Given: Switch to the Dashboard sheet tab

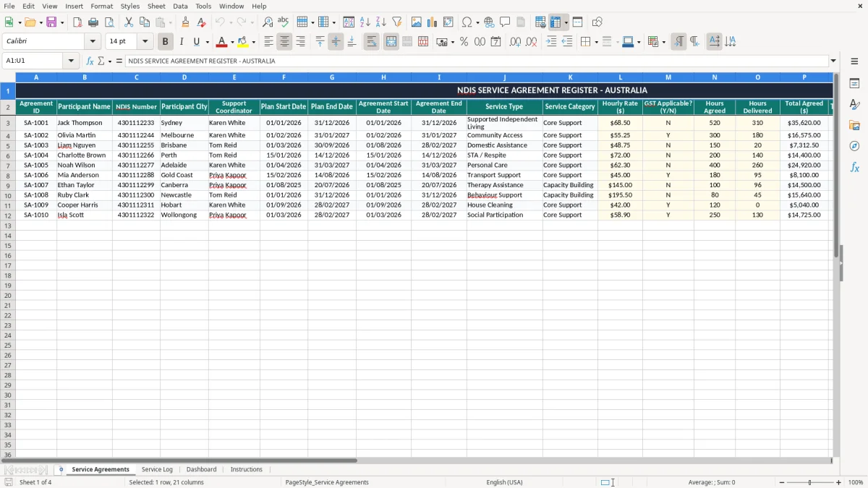Looking at the screenshot, I should click(201, 469).
